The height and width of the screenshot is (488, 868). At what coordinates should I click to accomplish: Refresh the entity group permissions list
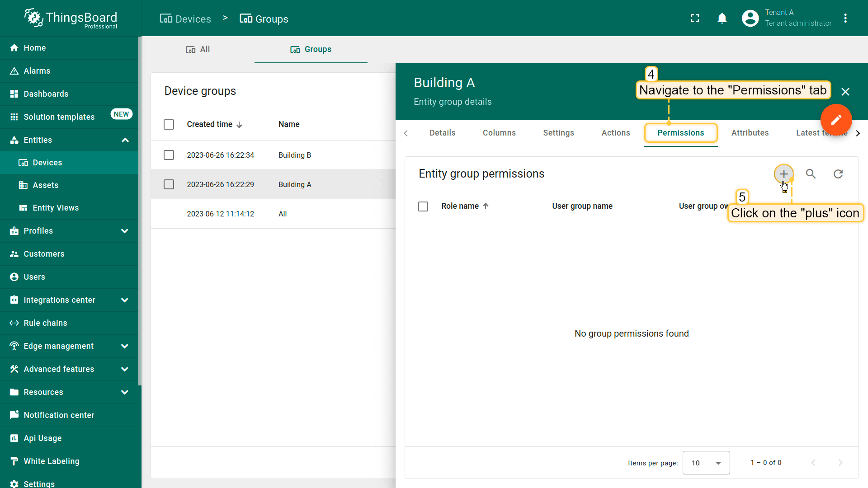coord(838,174)
